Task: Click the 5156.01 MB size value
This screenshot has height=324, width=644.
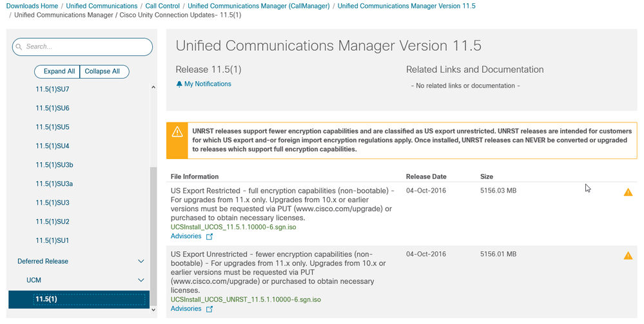Action: coord(498,254)
